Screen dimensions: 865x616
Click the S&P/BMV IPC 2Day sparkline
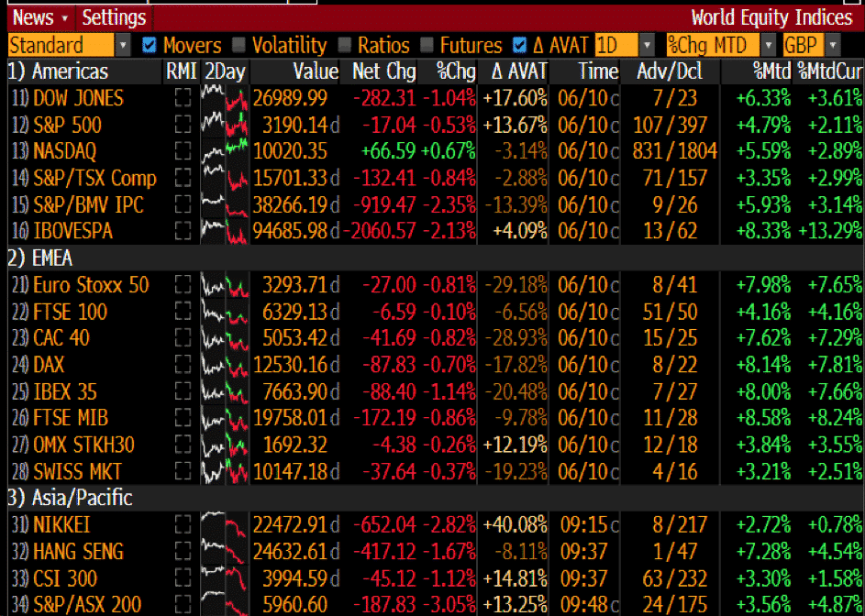[225, 205]
